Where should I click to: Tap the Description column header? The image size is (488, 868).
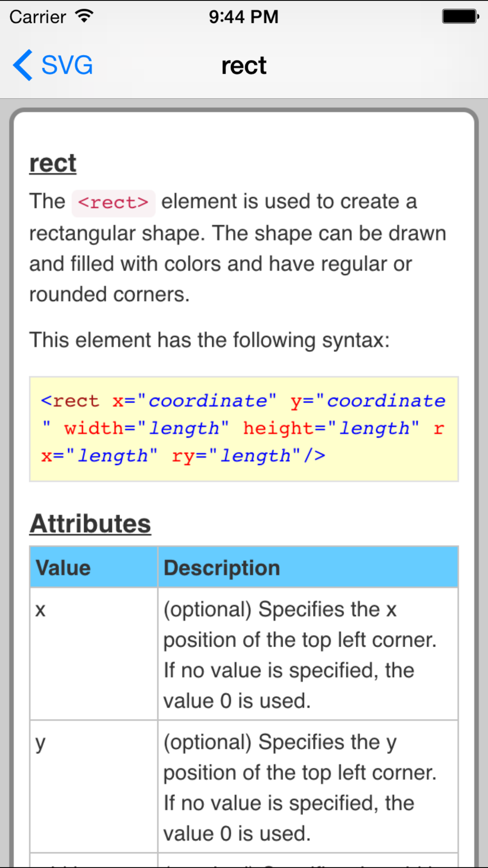tap(308, 567)
